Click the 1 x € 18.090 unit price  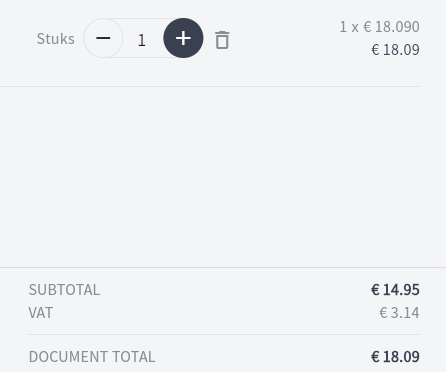(x=379, y=27)
